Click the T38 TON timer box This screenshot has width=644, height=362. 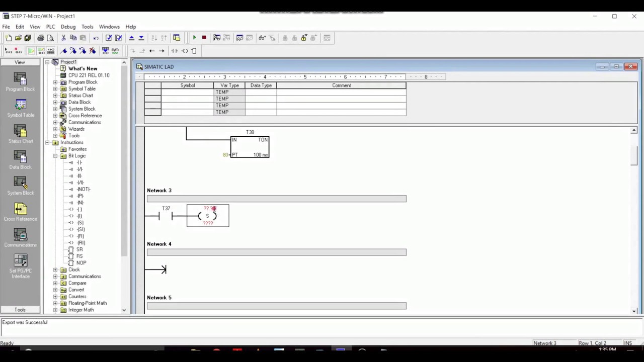click(x=250, y=147)
